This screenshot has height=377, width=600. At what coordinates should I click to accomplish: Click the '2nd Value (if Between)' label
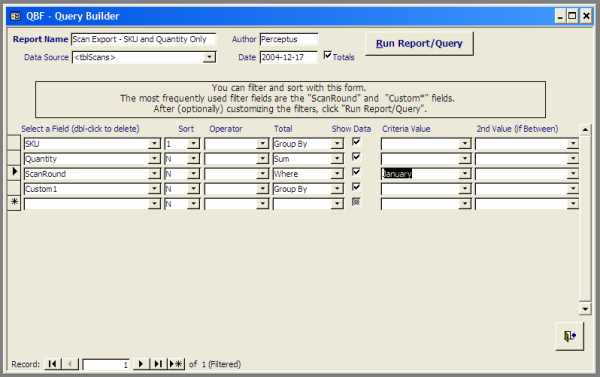pyautogui.click(x=517, y=129)
